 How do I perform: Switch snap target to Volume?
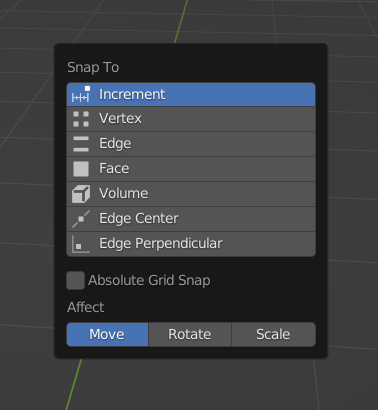coord(191,194)
